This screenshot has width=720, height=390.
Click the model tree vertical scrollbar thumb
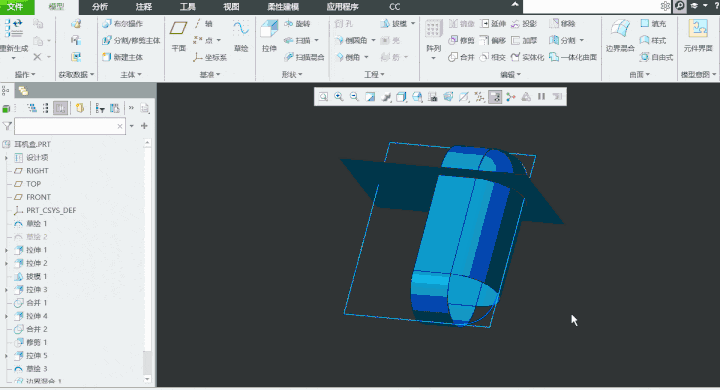[147, 363]
